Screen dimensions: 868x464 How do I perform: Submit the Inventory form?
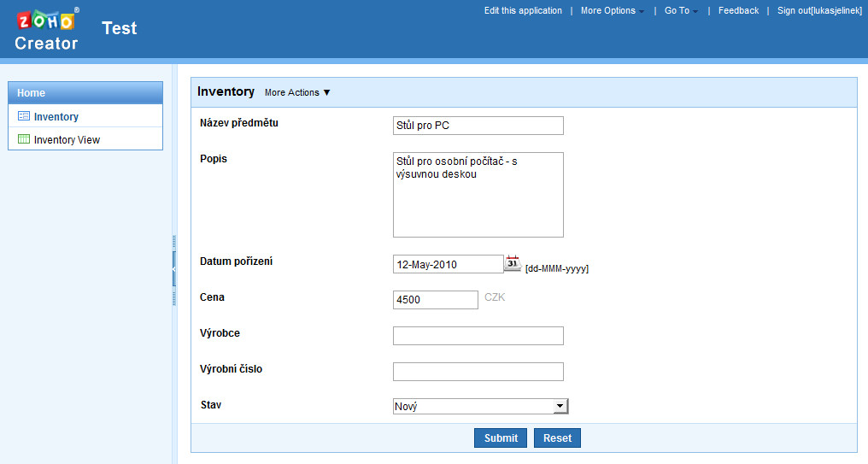tap(501, 438)
